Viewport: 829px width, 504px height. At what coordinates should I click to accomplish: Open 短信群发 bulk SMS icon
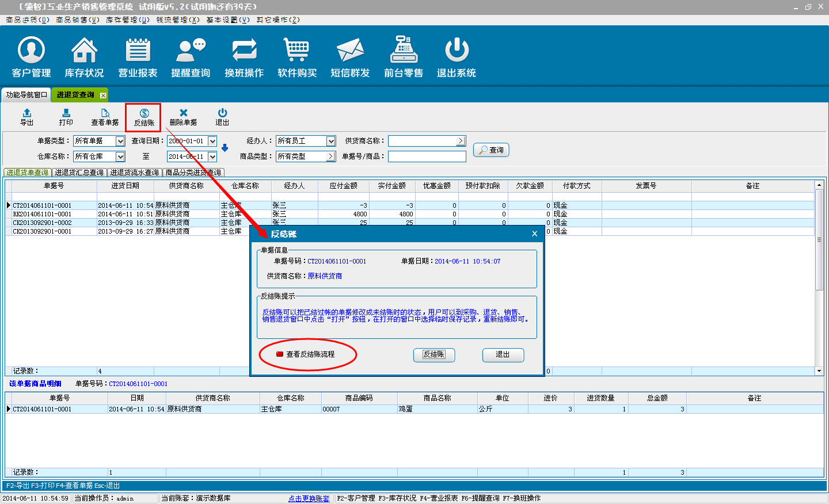[x=350, y=56]
